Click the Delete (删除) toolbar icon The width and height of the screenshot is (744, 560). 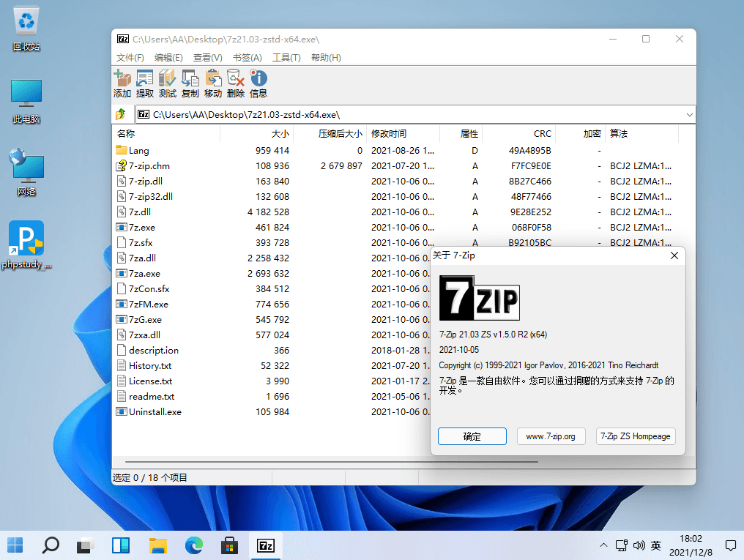236,83
